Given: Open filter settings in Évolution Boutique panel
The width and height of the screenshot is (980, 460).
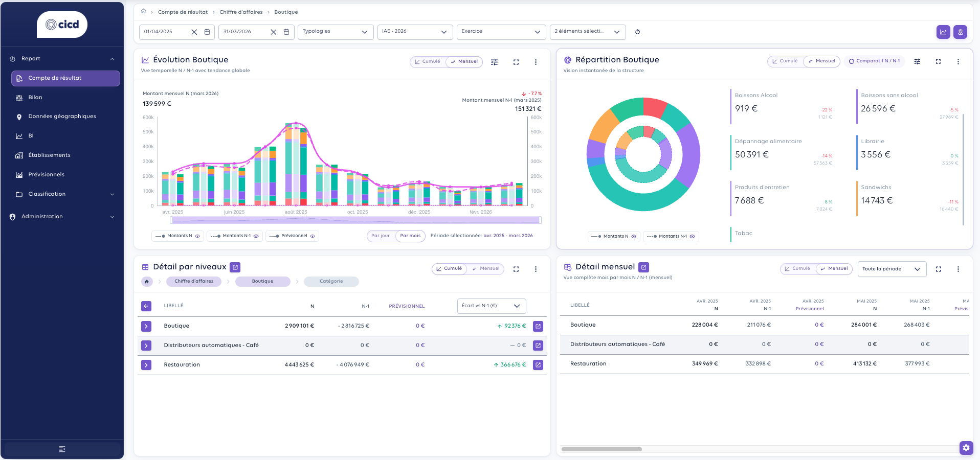Looking at the screenshot, I should click(494, 62).
